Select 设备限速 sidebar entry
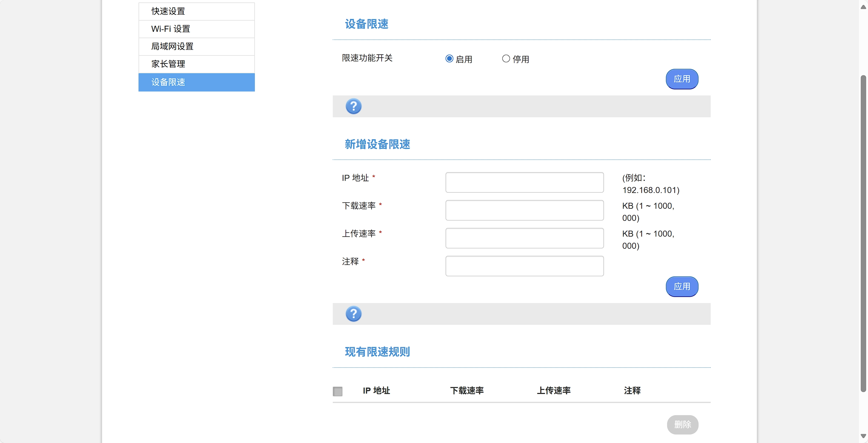Viewport: 868px width, 443px height. coord(196,82)
